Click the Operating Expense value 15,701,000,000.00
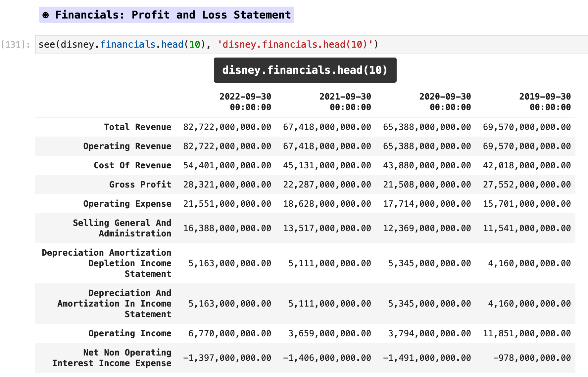Viewport: 588px width, 377px height. pos(527,204)
